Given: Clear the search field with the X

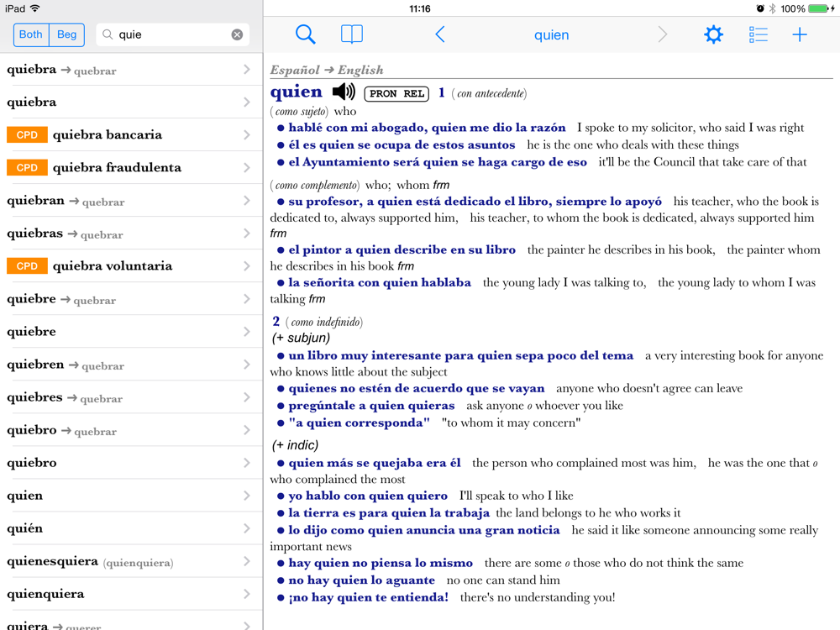Looking at the screenshot, I should click(x=237, y=34).
